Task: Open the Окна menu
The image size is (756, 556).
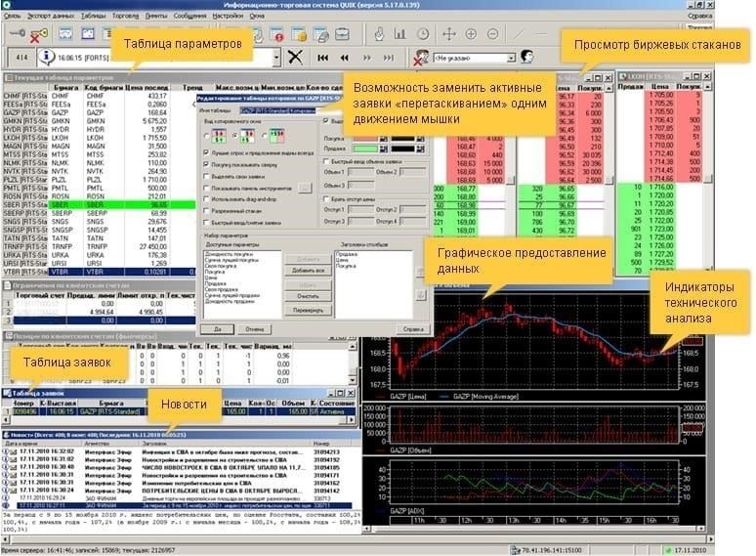Action: pyautogui.click(x=257, y=16)
